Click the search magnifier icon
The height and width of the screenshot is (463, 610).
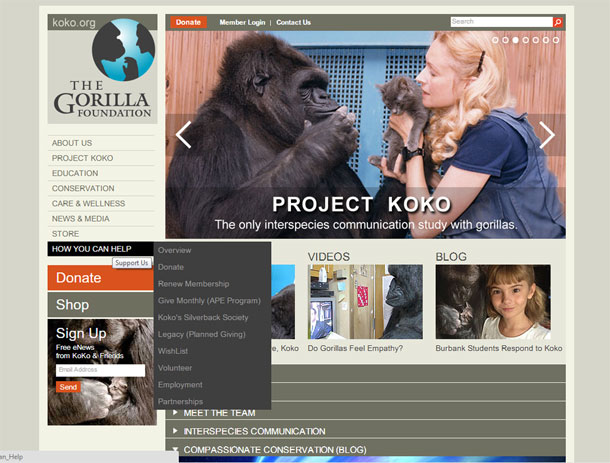tap(558, 21)
